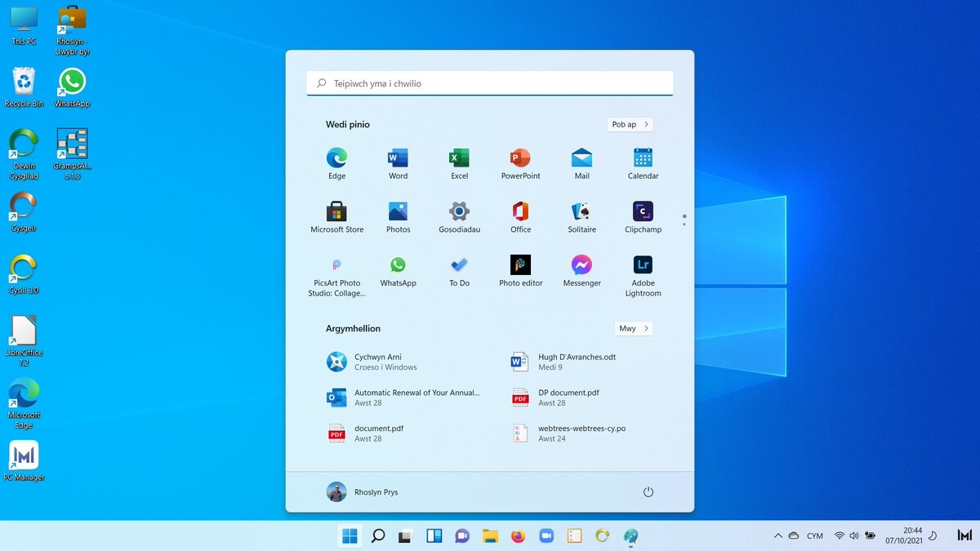Click the taskbar Start button

(x=350, y=535)
